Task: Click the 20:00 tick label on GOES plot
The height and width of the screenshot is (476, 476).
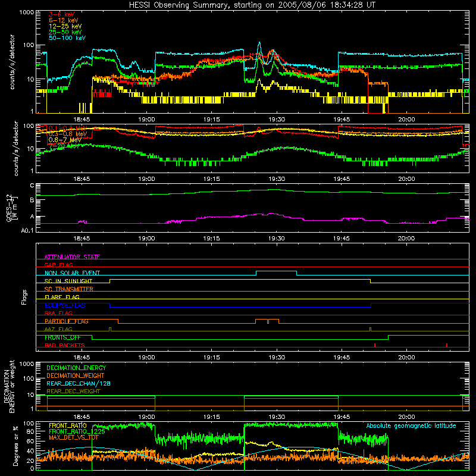Action: (x=406, y=239)
